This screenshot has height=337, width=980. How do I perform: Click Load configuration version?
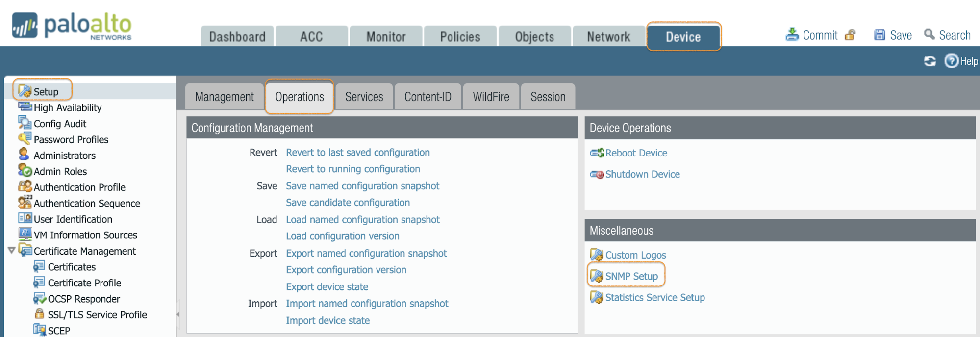click(x=343, y=236)
